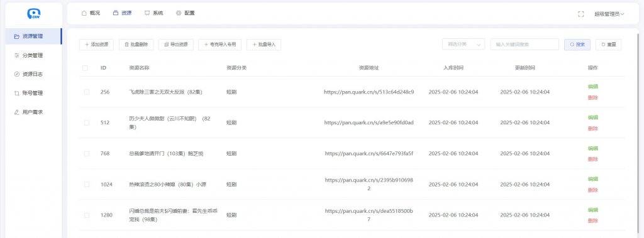Expand the 筛选分类 dropdown
This screenshot has width=644, height=238.
[x=464, y=45]
